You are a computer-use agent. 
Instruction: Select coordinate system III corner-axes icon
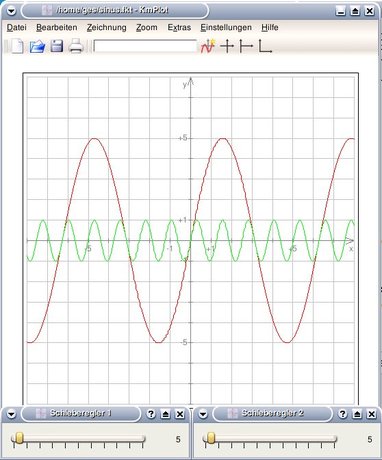265,46
